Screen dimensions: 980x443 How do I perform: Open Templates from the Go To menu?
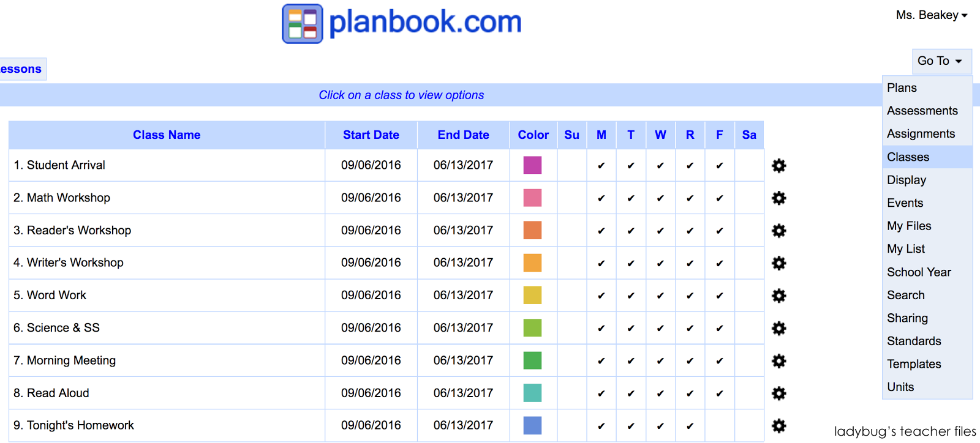point(914,363)
